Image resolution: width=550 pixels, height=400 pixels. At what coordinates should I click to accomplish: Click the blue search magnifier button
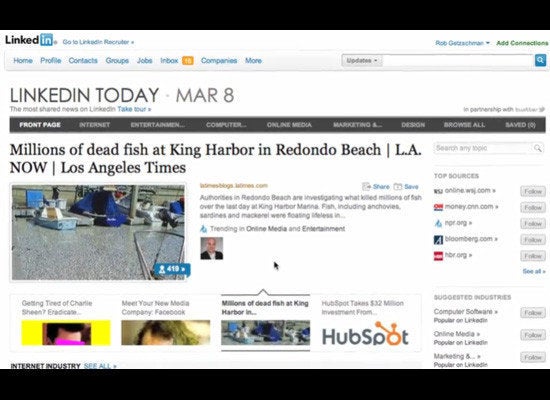pyautogui.click(x=540, y=60)
